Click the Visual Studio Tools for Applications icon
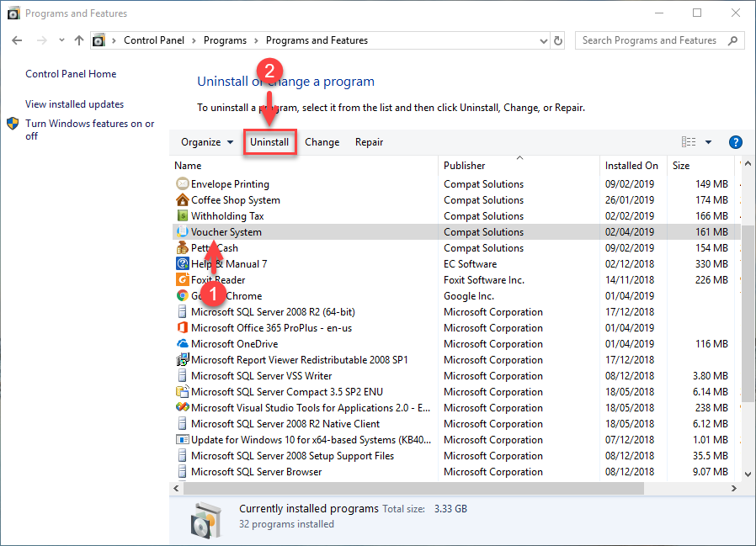 182,407
